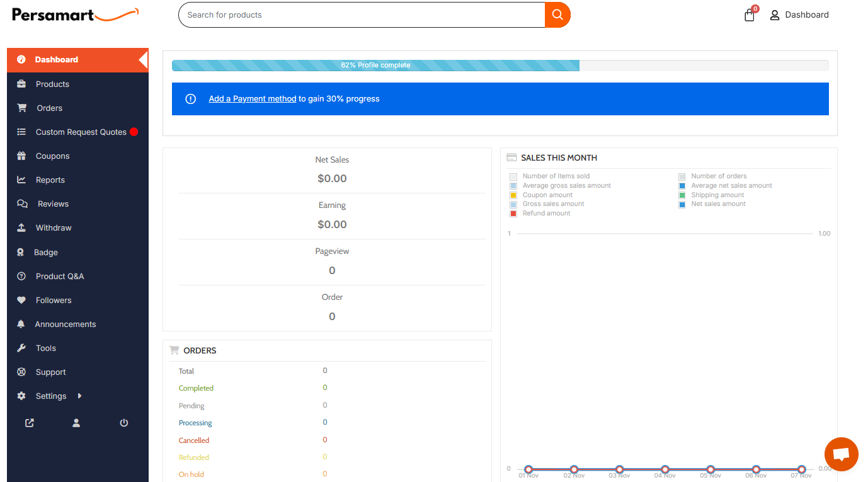Click the visit store external link icon
868x482 pixels.
click(x=30, y=423)
